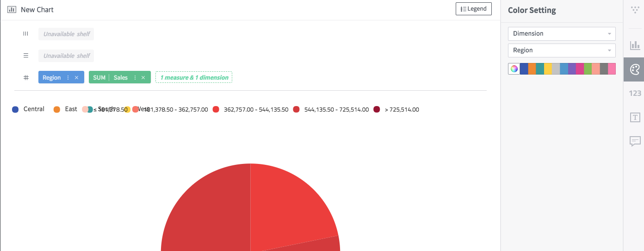Click the unavailable shelf beside the rows icon
The height and width of the screenshot is (251, 644).
click(66, 56)
